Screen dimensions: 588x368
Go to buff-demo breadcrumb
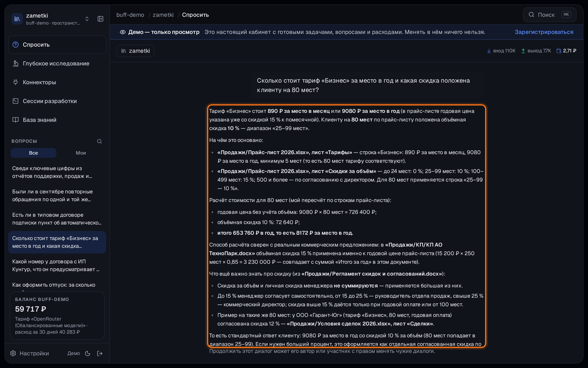130,15
